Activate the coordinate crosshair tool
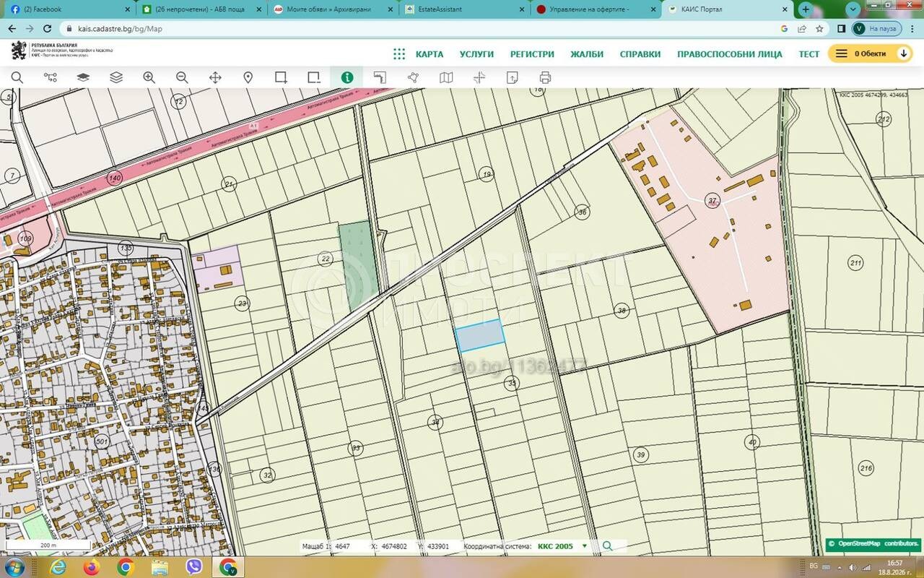924x578 pixels. [x=479, y=77]
